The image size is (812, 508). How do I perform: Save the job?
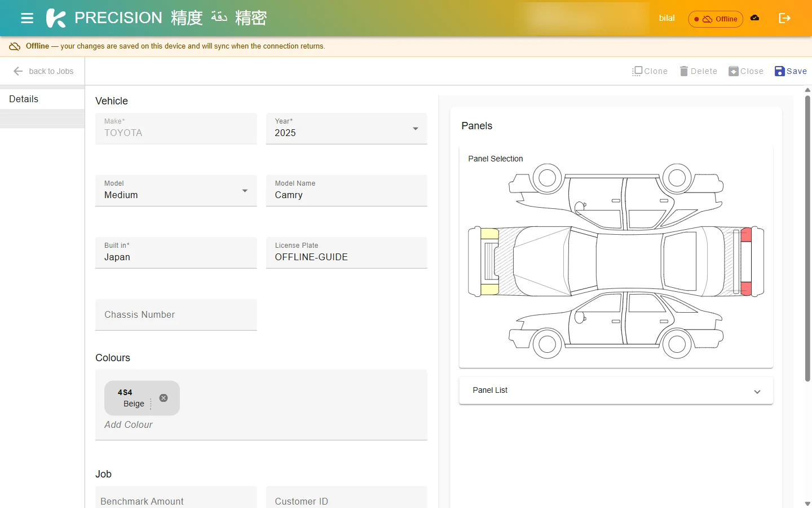[x=791, y=71]
